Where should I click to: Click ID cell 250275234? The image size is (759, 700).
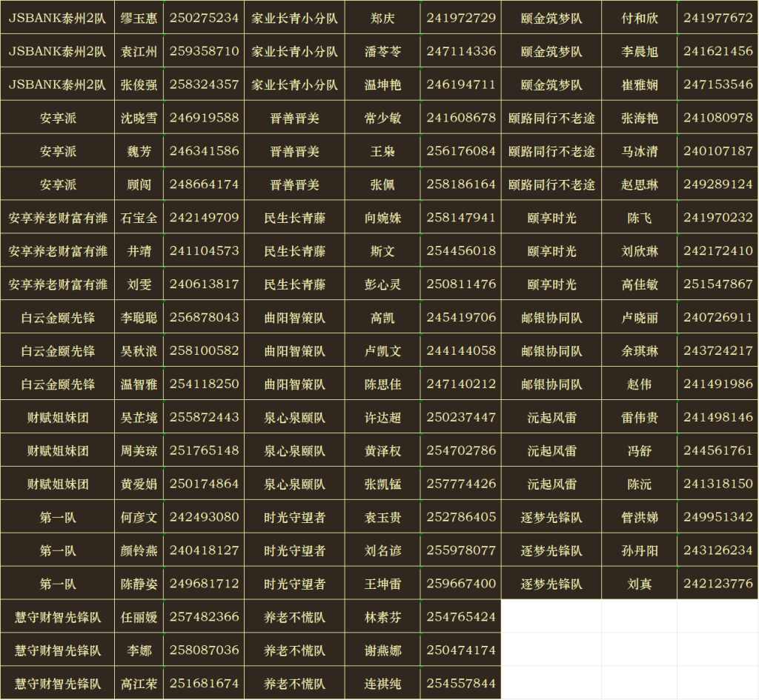[x=204, y=18]
